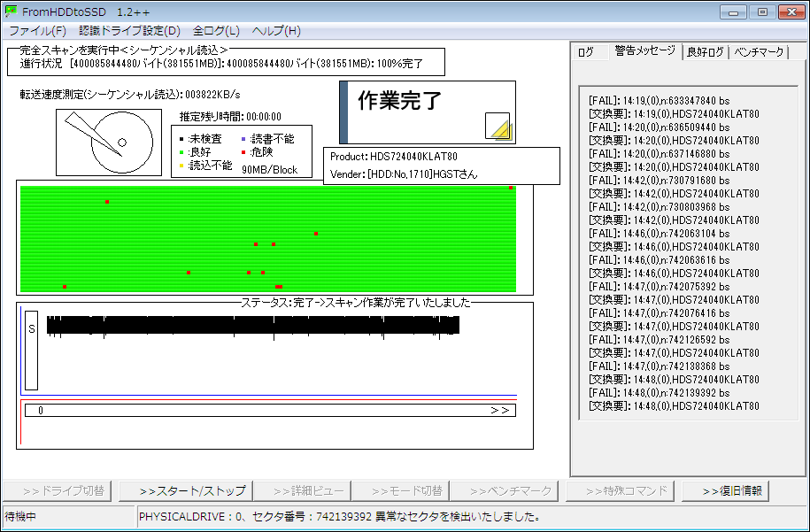This screenshot has height=532, width=810.
Task: Click log line FAIL n:637146880
Action: [660, 154]
